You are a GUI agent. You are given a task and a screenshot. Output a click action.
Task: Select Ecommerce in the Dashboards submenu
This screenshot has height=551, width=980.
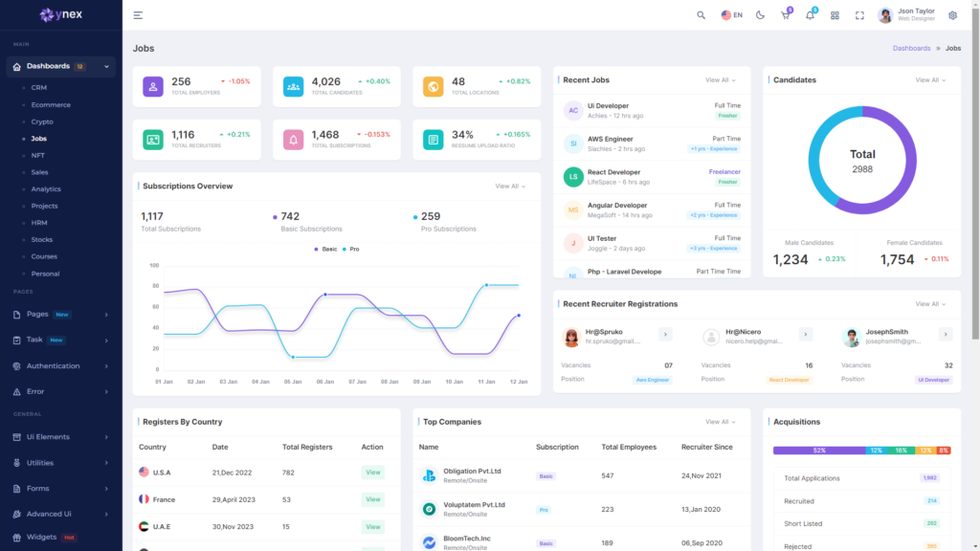[51, 105]
